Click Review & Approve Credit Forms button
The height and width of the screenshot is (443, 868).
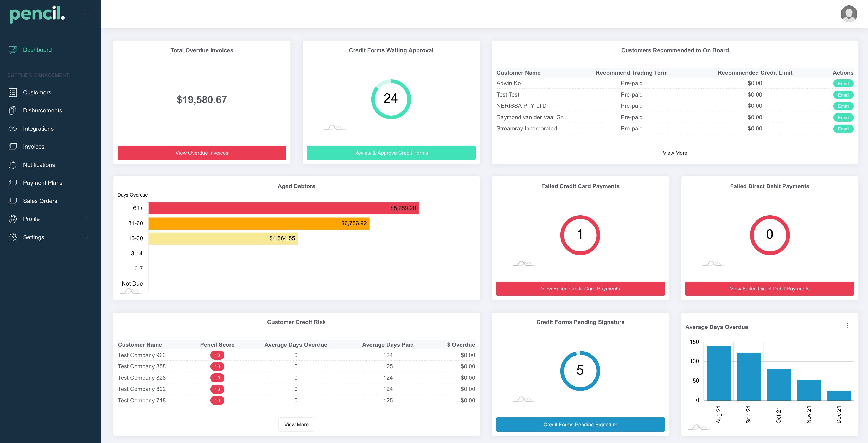click(391, 153)
